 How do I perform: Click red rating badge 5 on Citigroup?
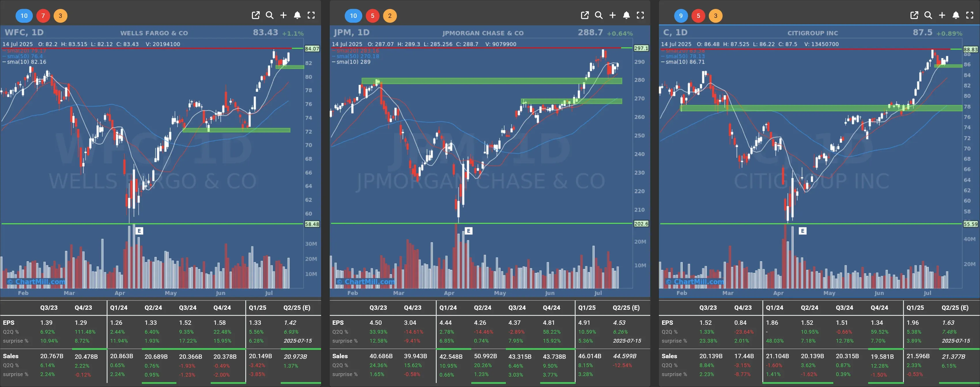pos(698,16)
